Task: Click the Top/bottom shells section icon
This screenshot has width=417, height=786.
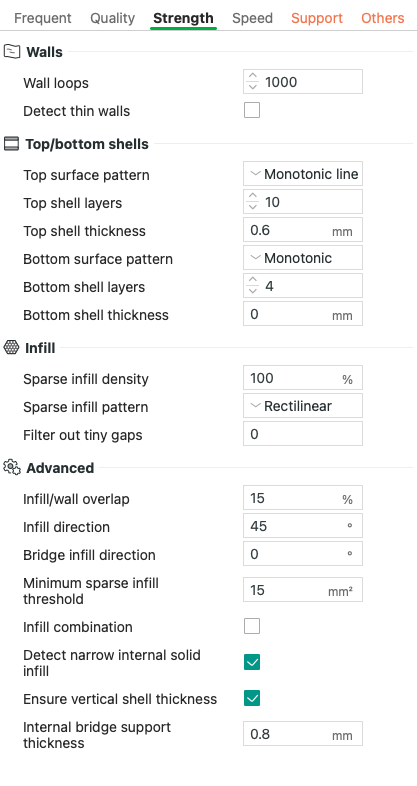Action: tap(11, 144)
